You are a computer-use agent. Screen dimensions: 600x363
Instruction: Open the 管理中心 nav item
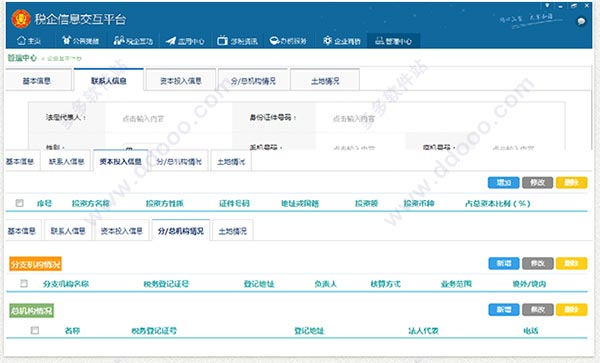coord(393,41)
